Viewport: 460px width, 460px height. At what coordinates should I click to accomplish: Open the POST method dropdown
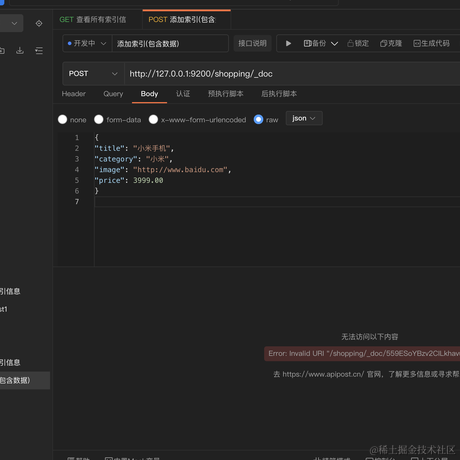click(x=93, y=74)
